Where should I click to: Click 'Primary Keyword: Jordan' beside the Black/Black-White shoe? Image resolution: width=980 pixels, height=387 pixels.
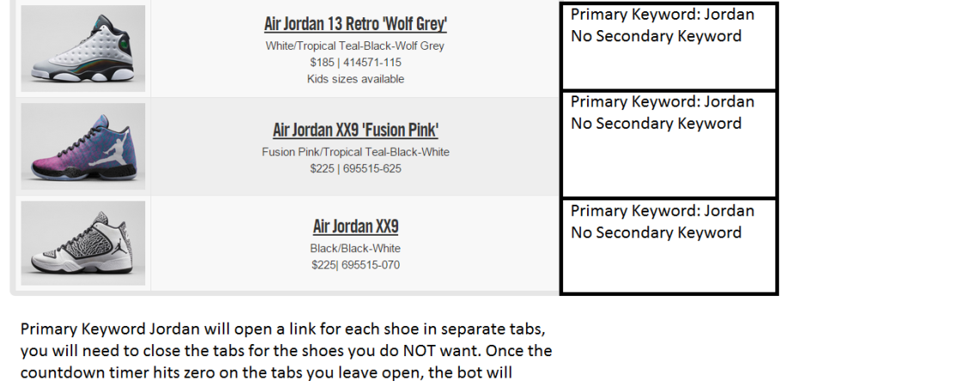(x=662, y=211)
